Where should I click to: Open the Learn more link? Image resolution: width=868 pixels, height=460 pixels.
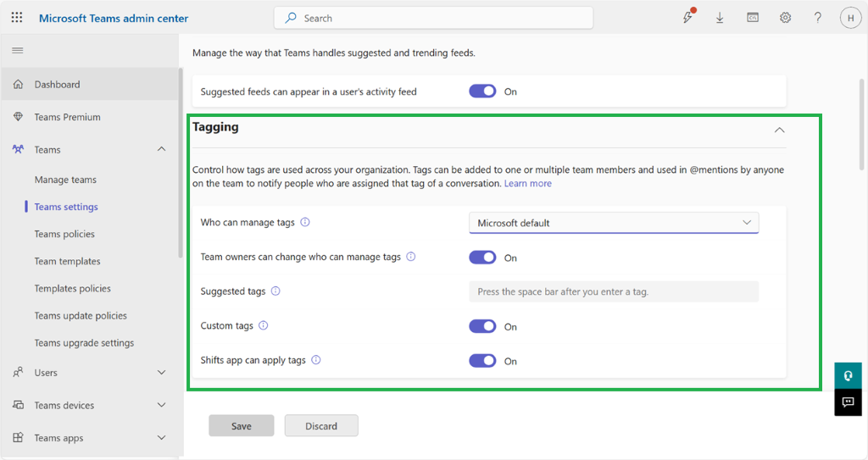pos(527,183)
